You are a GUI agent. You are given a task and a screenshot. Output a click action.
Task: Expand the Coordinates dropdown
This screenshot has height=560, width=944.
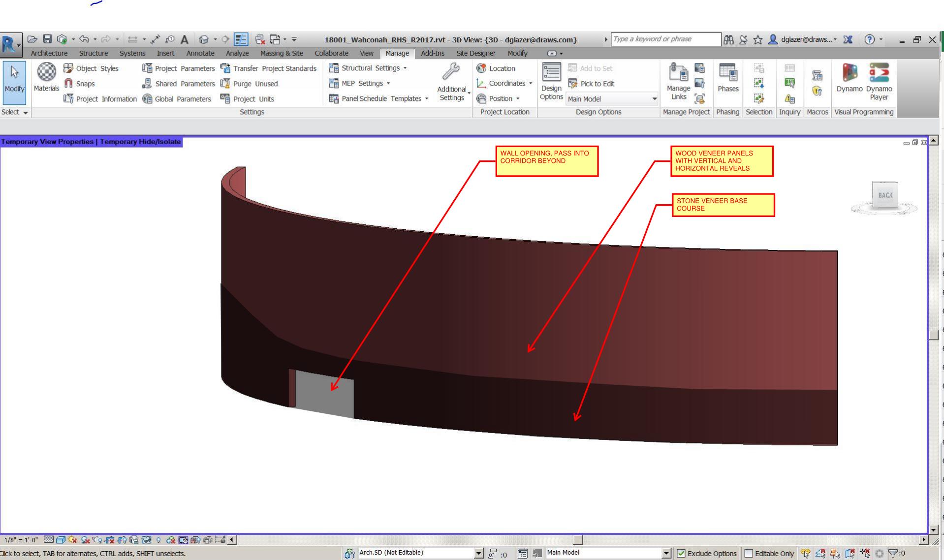pos(530,83)
